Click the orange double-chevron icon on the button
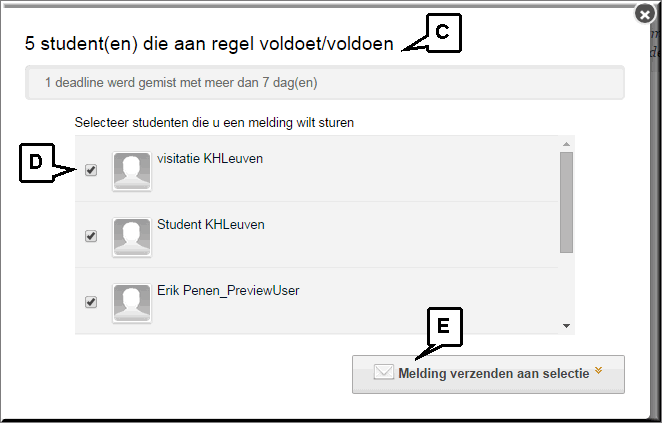 click(598, 370)
